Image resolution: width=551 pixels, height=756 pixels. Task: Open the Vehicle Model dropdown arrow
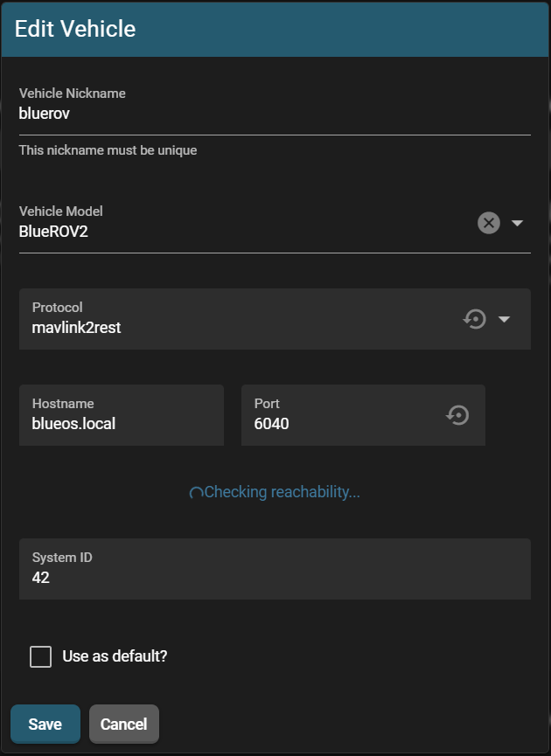point(517,223)
